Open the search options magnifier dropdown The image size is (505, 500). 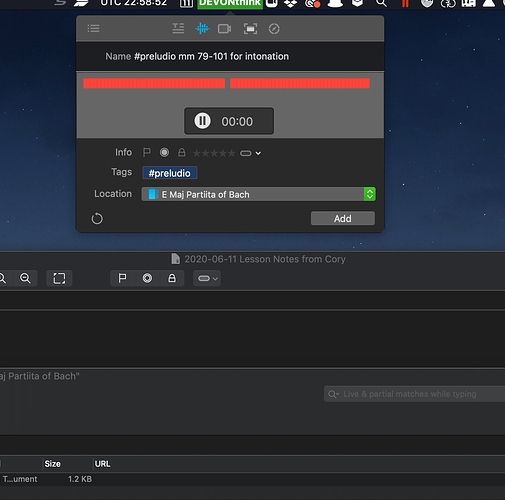(x=333, y=394)
